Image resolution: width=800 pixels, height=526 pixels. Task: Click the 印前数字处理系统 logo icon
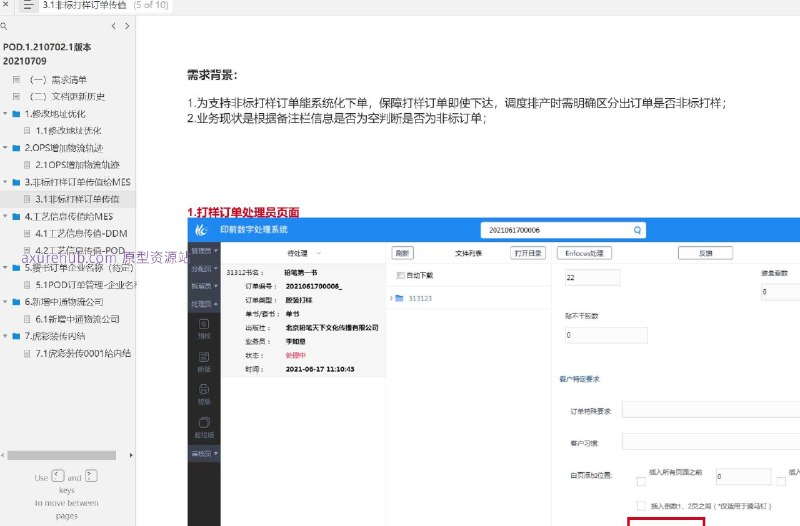coord(201,230)
